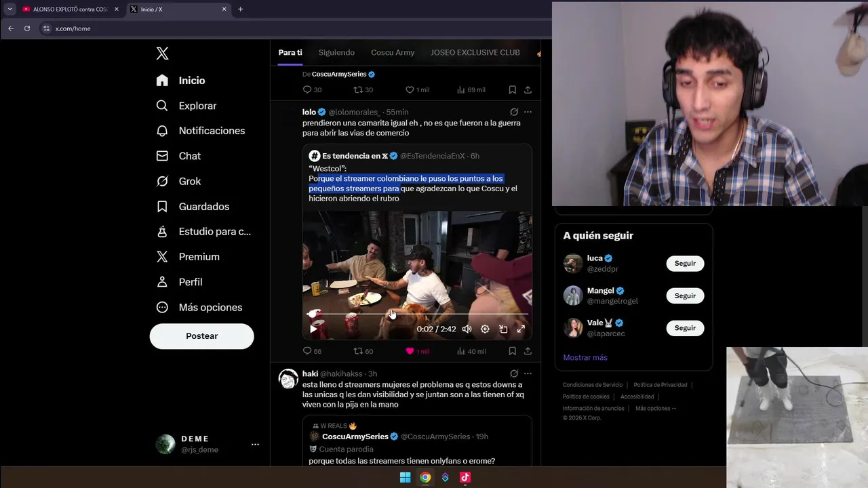Image resolution: width=868 pixels, height=488 pixels.
Task: Bookmark lolo's post
Action: click(512, 351)
